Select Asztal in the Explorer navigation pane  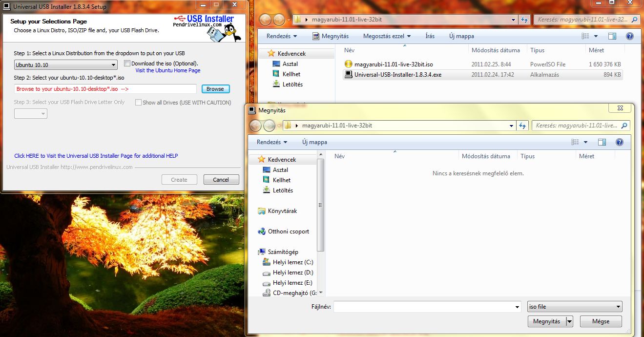(290, 64)
